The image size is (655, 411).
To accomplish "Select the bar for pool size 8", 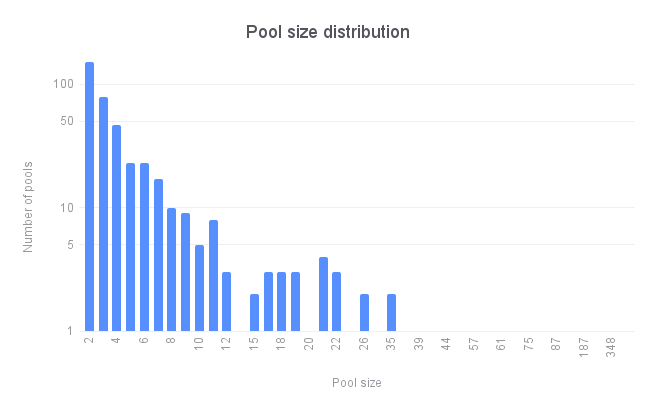I will [171, 270].
